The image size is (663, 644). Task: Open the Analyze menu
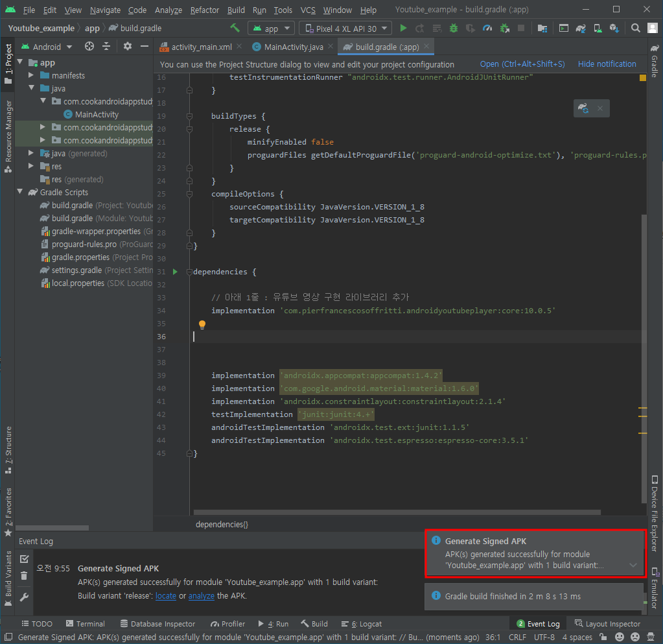click(x=169, y=10)
